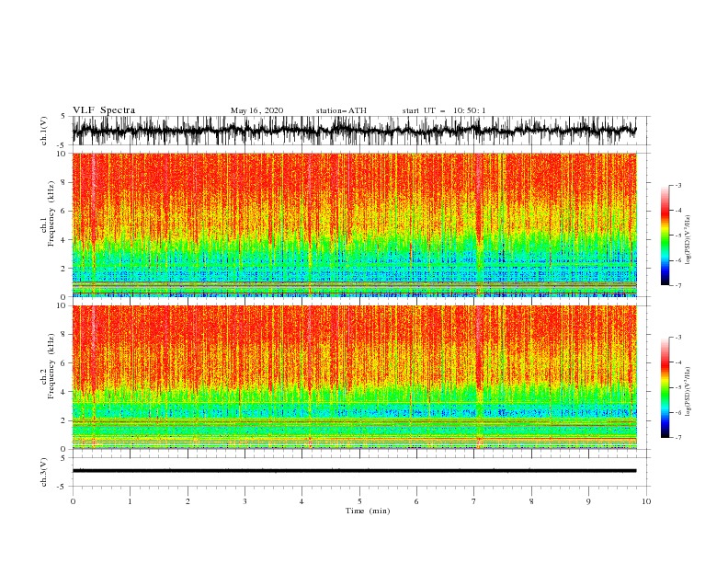Image resolution: width=728 pixels, height=563 pixels.
Task: Click the time axis tick label '1'
Action: click(x=131, y=501)
